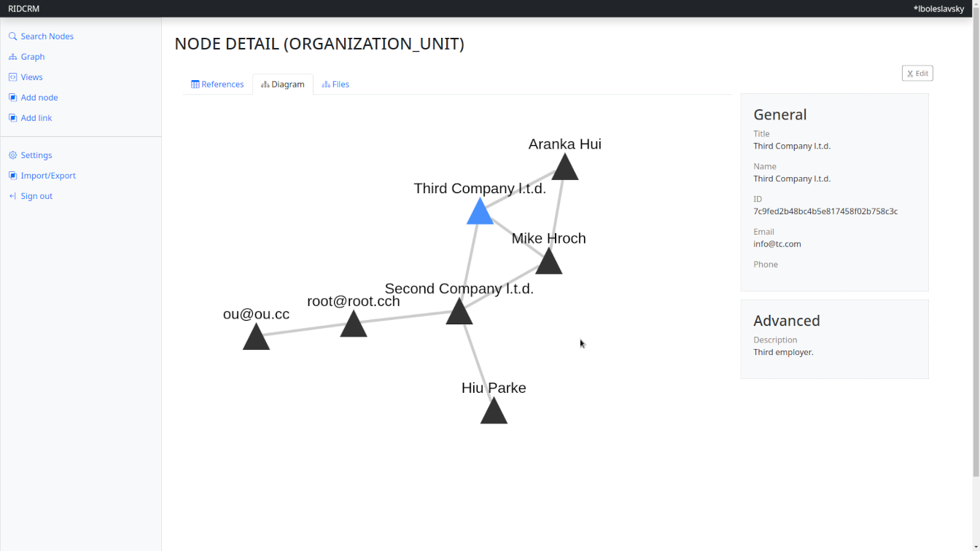Select the Diagram tab
980x551 pixels.
point(283,84)
